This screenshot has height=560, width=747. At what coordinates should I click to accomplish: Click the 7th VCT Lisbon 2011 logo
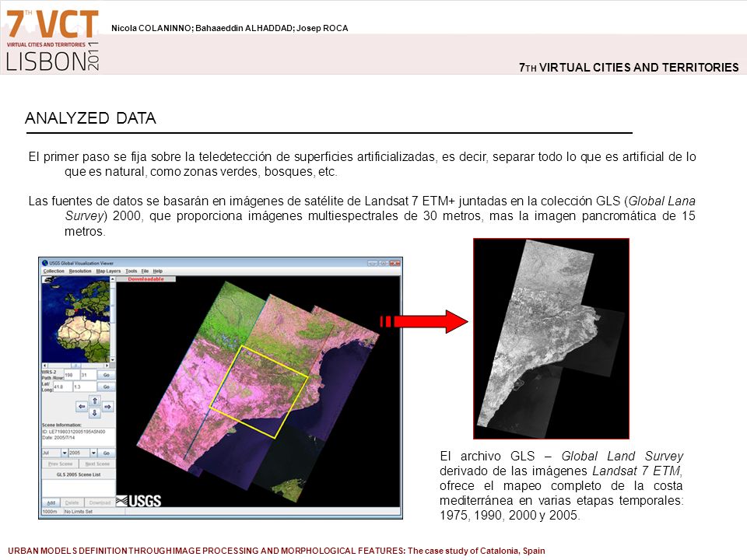[52, 40]
